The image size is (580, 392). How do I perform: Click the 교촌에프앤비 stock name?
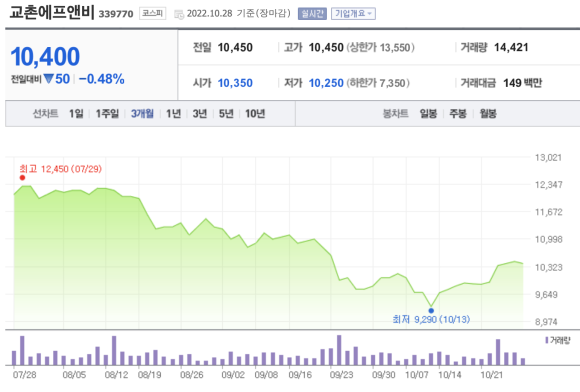pyautogui.click(x=52, y=12)
